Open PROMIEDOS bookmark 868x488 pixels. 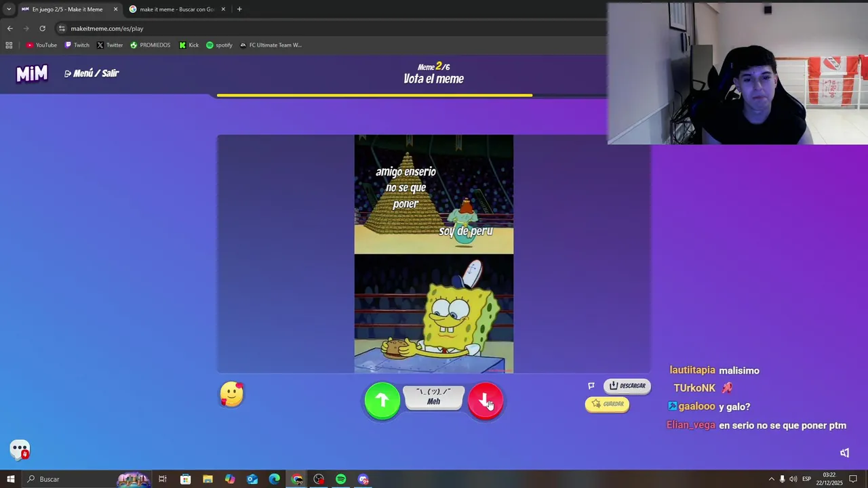(151, 45)
